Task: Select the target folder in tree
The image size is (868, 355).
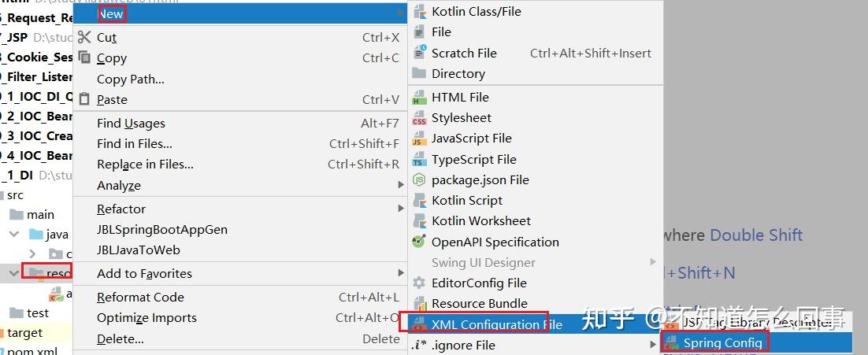Action: coord(24,334)
